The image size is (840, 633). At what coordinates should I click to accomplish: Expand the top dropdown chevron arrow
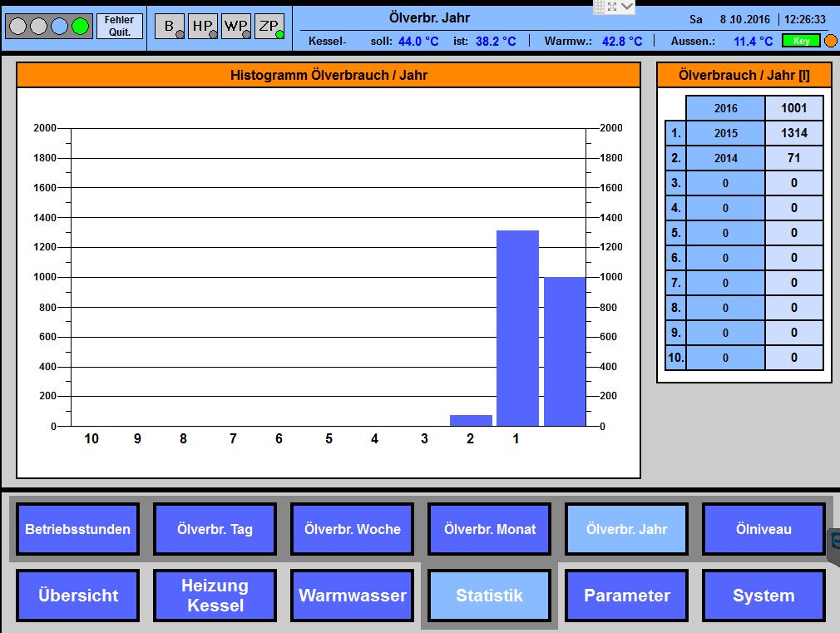point(627,7)
